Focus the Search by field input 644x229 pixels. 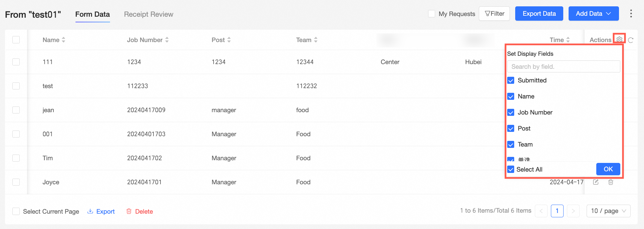point(564,66)
